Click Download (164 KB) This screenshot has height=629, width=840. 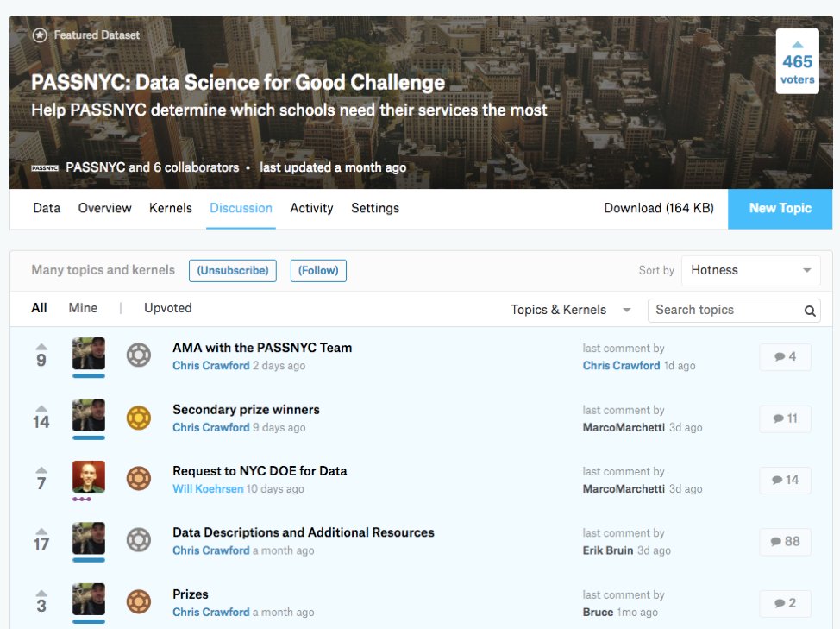[659, 208]
